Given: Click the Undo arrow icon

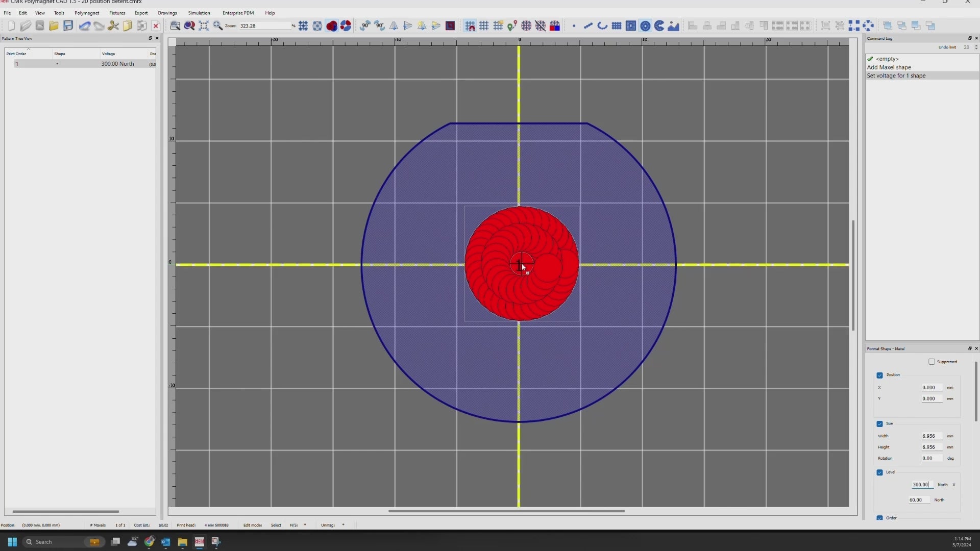Looking at the screenshot, I should (85, 26).
